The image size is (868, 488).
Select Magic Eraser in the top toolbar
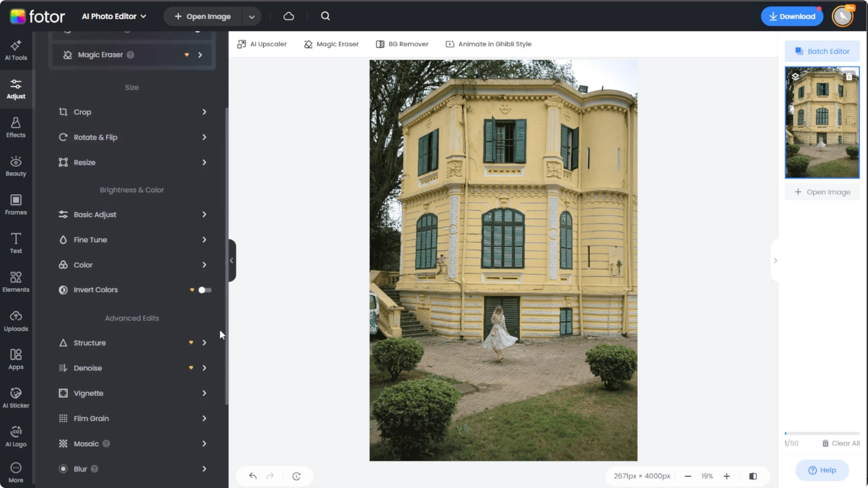[331, 44]
